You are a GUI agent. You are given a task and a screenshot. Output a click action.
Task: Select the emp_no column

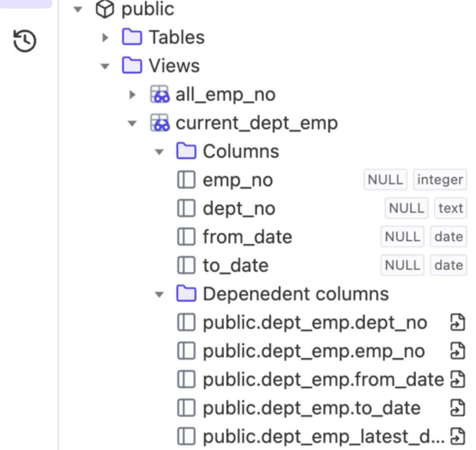click(238, 180)
